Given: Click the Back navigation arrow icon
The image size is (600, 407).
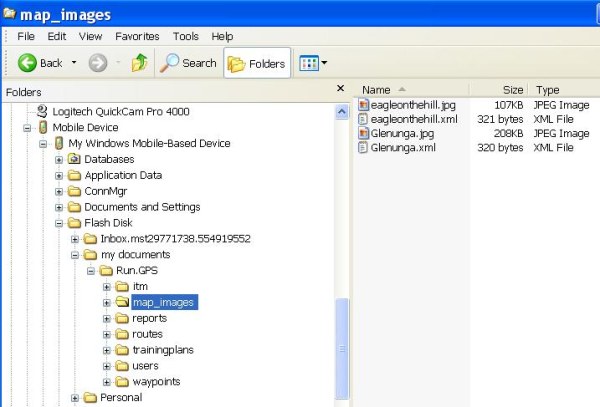Looking at the screenshot, I should 27,63.
